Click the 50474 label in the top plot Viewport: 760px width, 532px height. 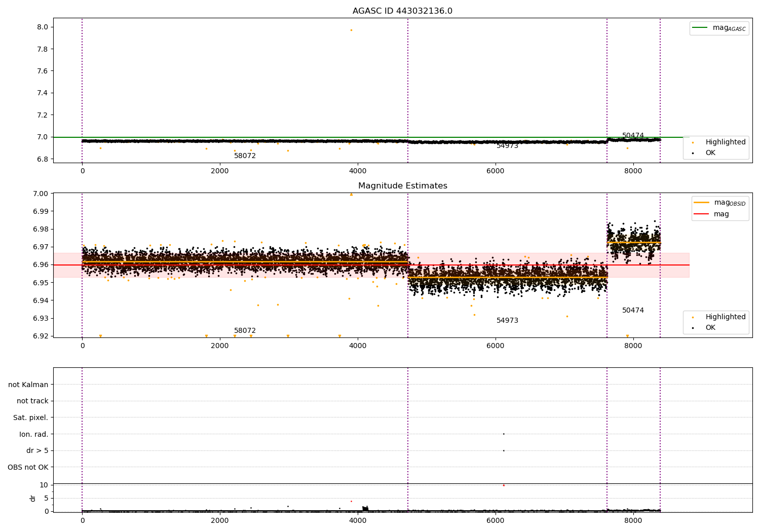point(633,136)
